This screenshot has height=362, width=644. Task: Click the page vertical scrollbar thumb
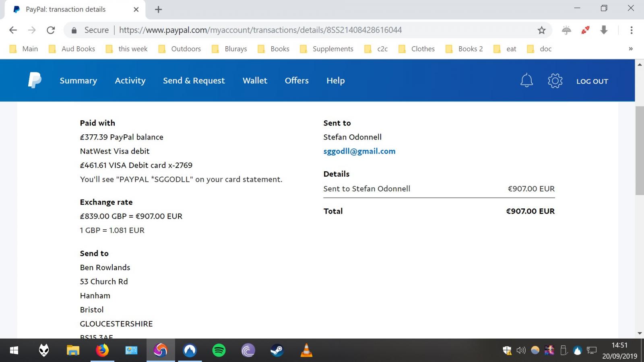click(640, 150)
